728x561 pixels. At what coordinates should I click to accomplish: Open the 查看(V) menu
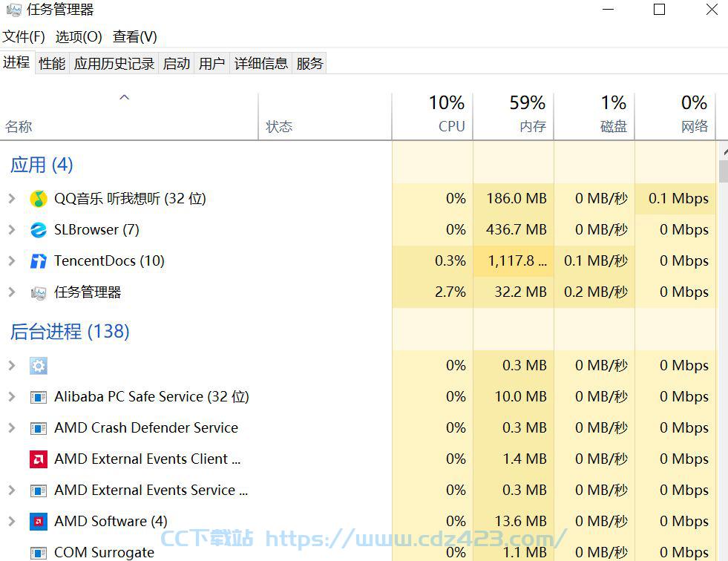(x=134, y=36)
